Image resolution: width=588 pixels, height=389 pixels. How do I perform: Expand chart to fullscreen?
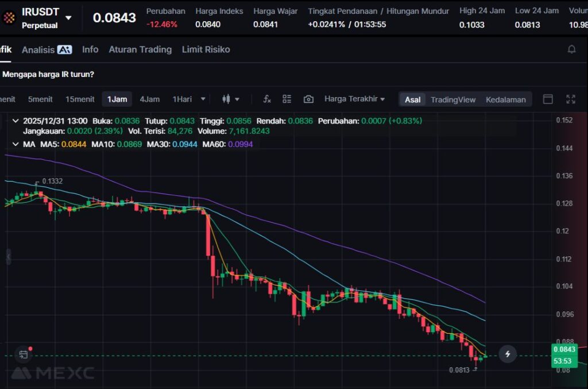coord(570,99)
